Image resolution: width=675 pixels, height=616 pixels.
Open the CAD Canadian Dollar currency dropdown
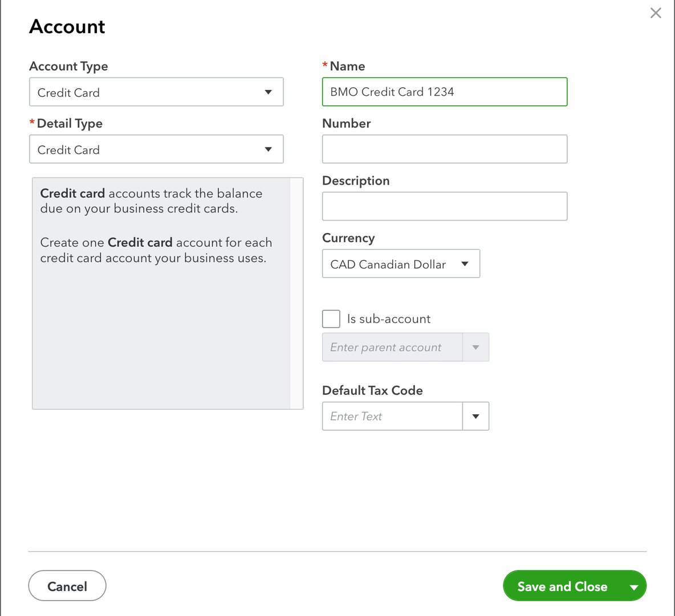pos(401,263)
